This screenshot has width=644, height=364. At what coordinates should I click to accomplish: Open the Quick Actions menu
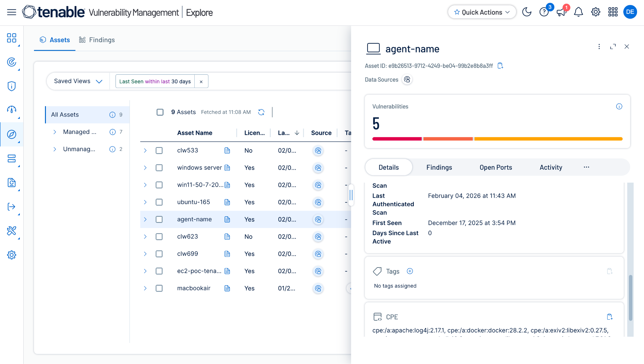click(482, 12)
